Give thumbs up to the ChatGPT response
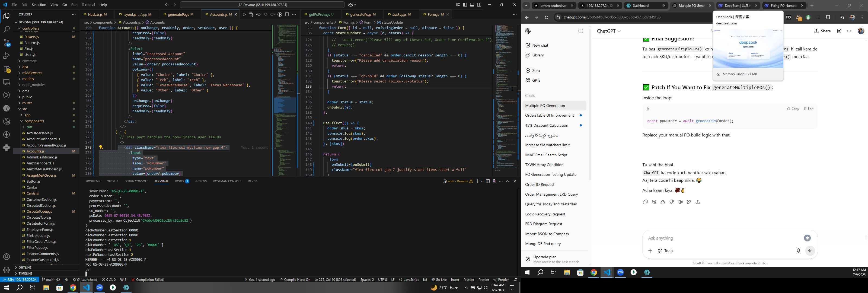The image size is (868, 293). pyautogui.click(x=663, y=202)
